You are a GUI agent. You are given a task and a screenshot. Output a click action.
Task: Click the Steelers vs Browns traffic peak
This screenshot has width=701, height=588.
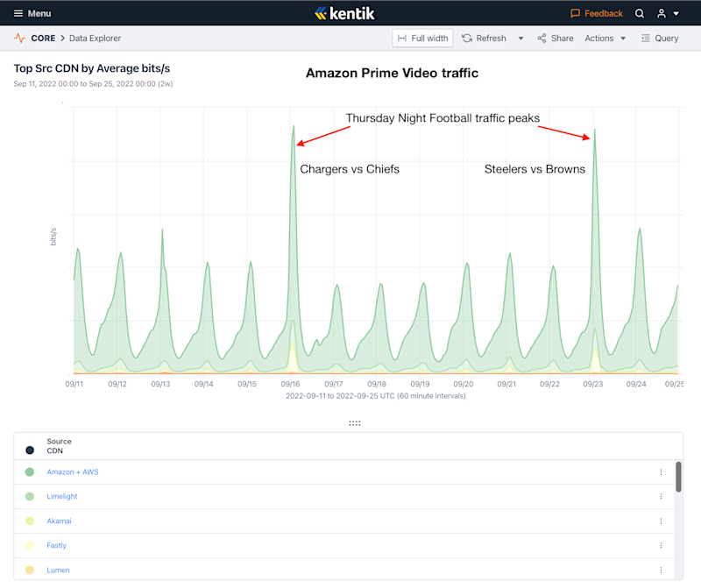[x=595, y=130]
